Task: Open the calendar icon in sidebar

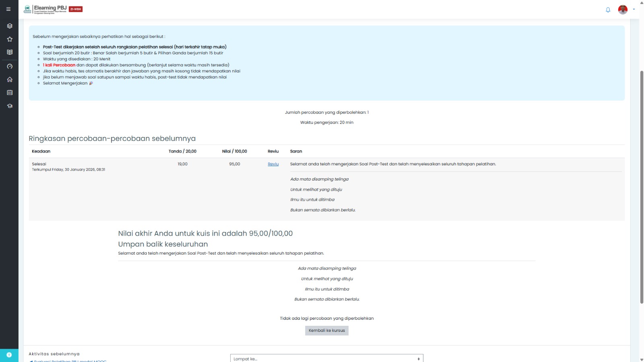Action: pos(10,93)
